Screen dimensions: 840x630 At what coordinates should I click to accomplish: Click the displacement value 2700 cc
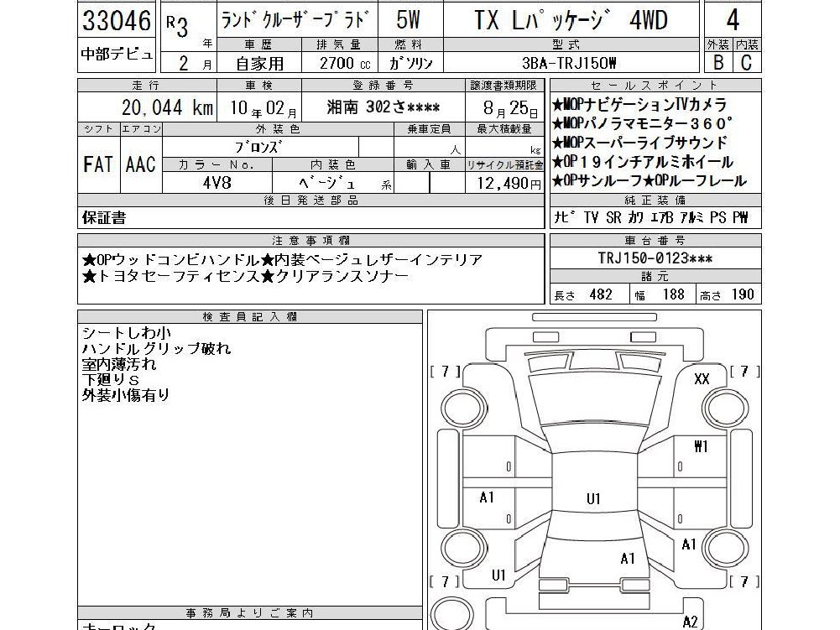(344, 63)
